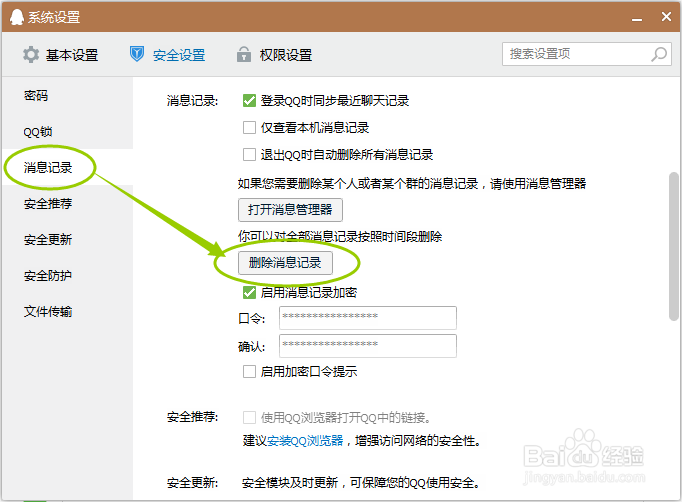Select 安全推荐 in the sidebar

pos(67,204)
